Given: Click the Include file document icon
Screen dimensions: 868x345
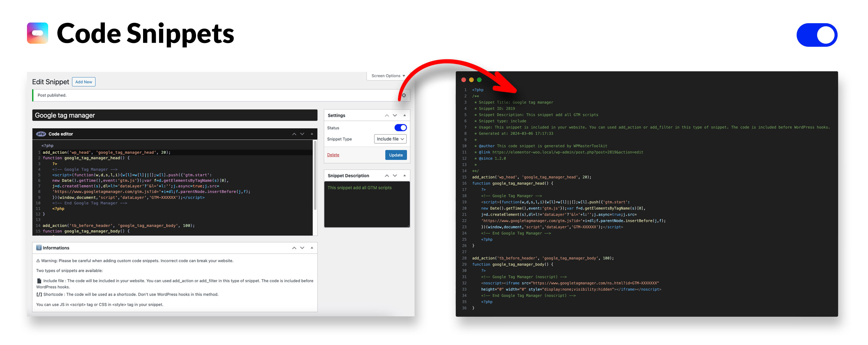Looking at the screenshot, I should click(x=39, y=281).
